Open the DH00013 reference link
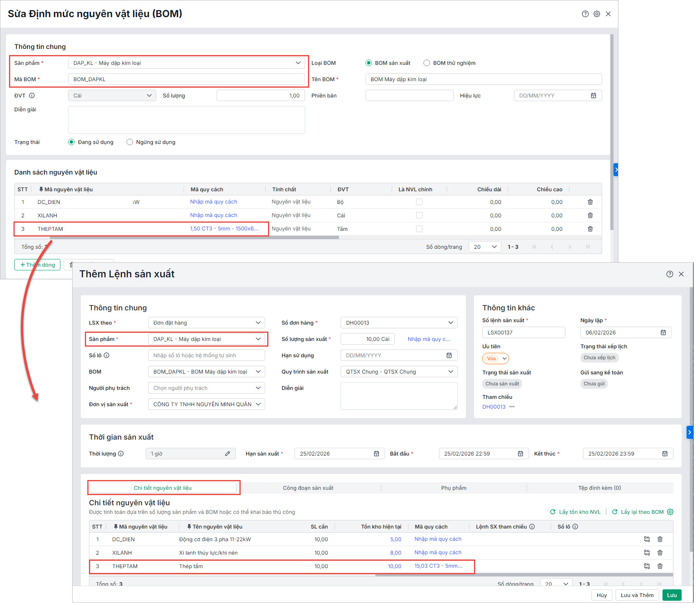Screen dimensions: 700x604 coord(494,407)
